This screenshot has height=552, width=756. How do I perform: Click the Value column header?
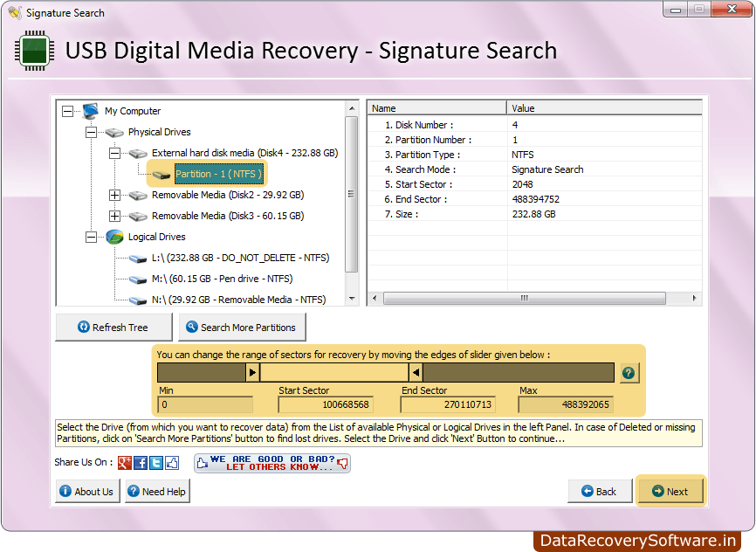605,108
